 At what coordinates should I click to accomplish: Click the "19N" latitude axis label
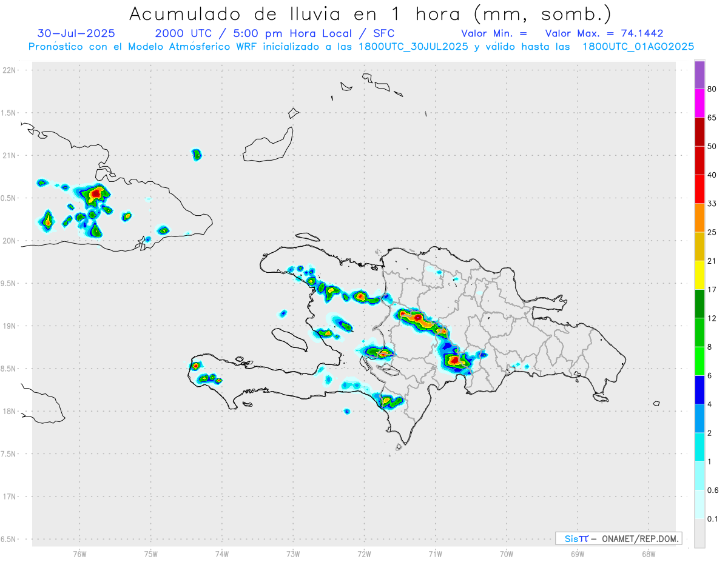(10, 326)
